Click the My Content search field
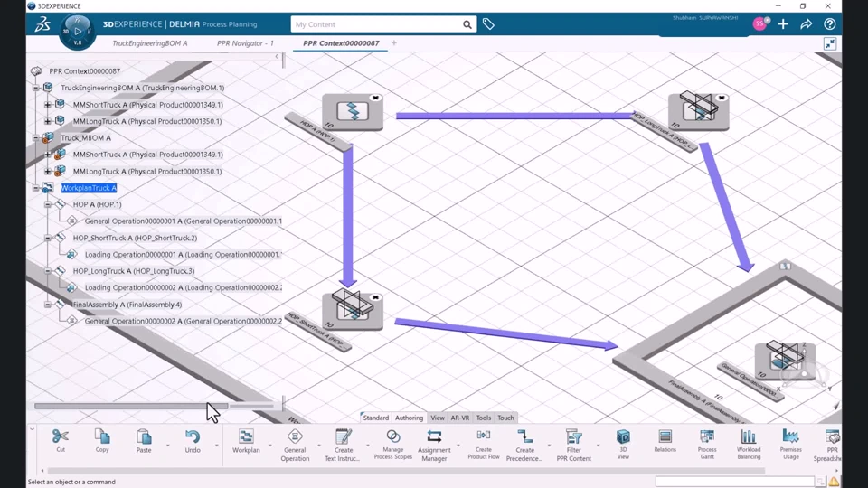 click(376, 24)
